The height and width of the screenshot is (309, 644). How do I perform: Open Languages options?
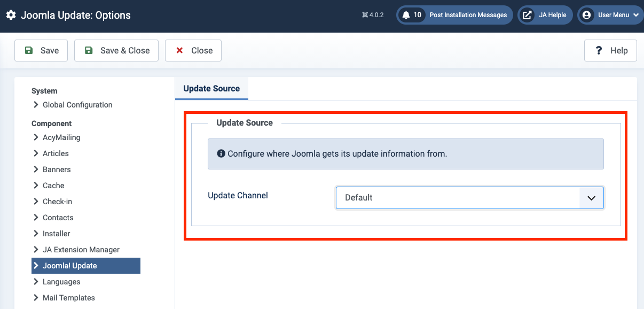coord(61,282)
